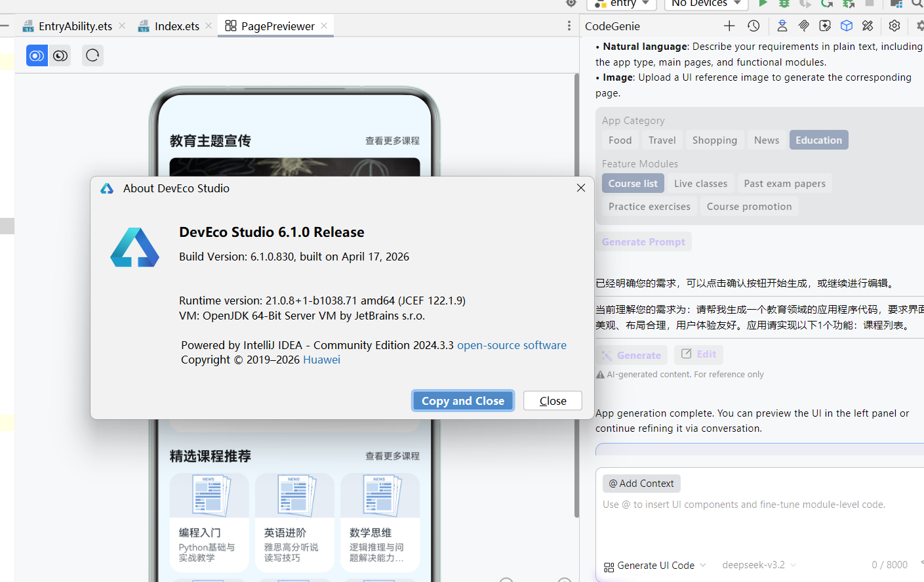This screenshot has width=924, height=582.
Task: Click the Close button in About dialog
Action: click(x=553, y=401)
